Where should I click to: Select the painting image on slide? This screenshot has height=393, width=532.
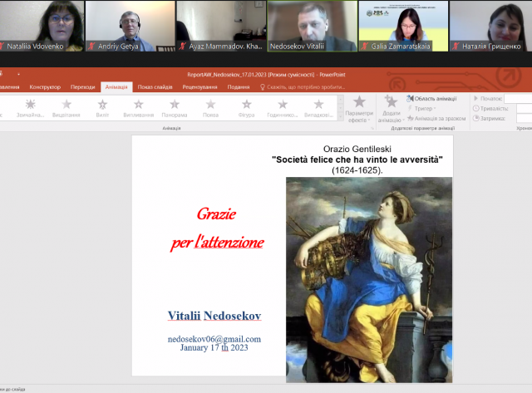[x=369, y=280]
